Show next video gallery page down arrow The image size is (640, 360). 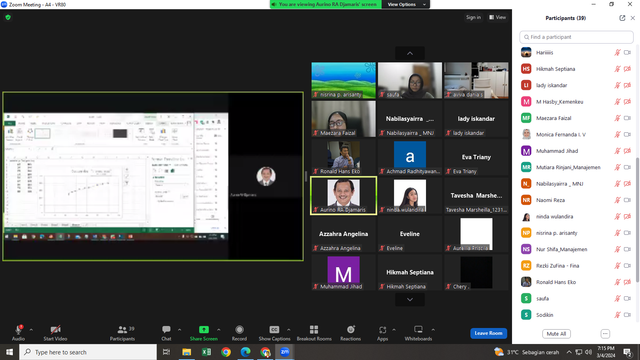click(410, 300)
